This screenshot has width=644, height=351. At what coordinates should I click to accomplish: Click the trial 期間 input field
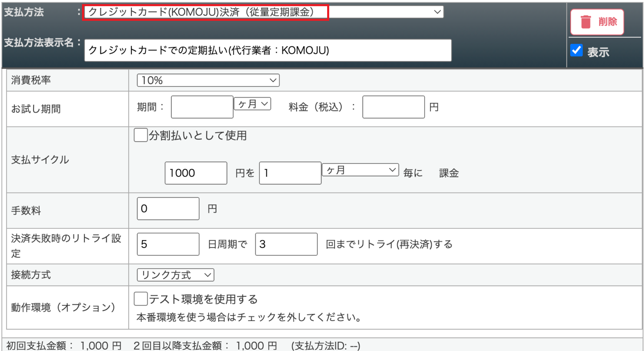[202, 107]
